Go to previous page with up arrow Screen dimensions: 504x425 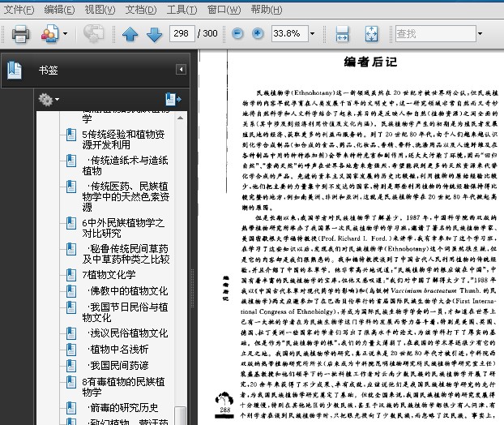pos(130,34)
